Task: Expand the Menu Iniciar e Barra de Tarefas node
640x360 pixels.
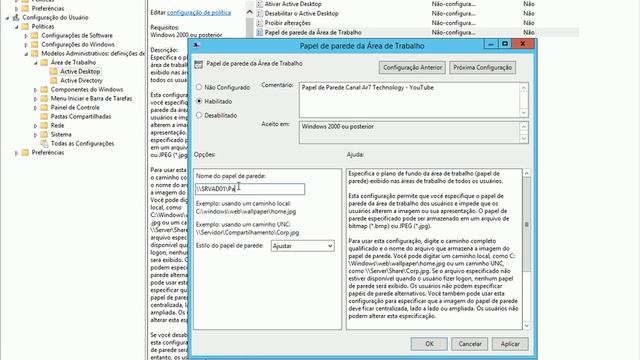Action: point(36,99)
